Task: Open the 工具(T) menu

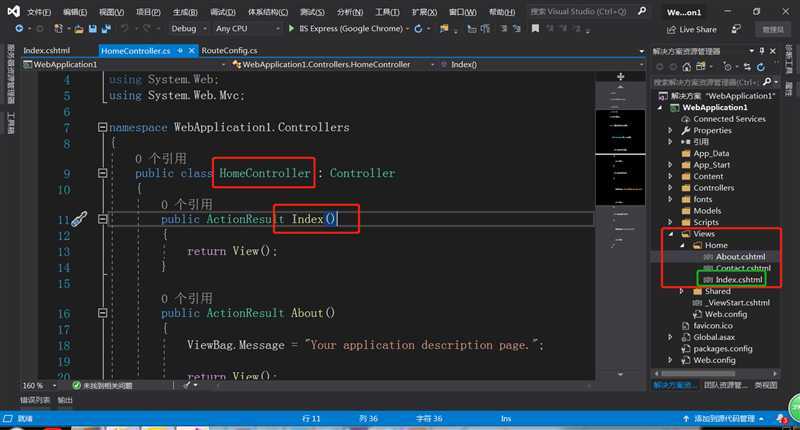Action: [387, 12]
